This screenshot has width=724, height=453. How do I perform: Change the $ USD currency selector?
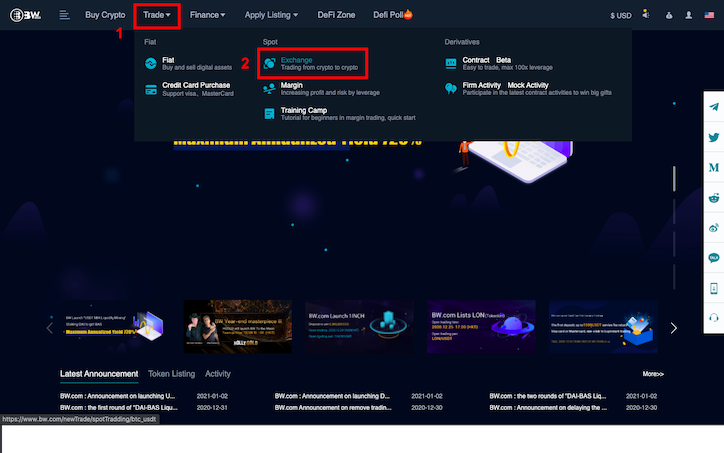pos(621,16)
